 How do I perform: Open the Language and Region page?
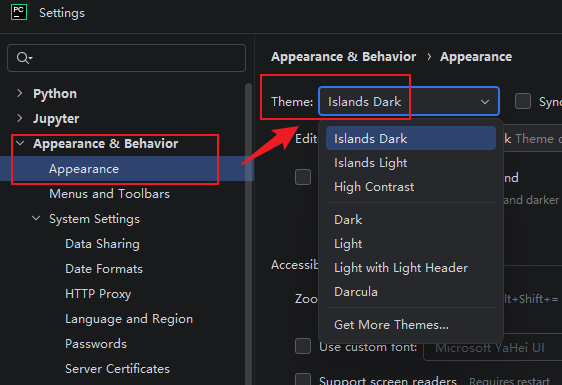[x=129, y=319]
